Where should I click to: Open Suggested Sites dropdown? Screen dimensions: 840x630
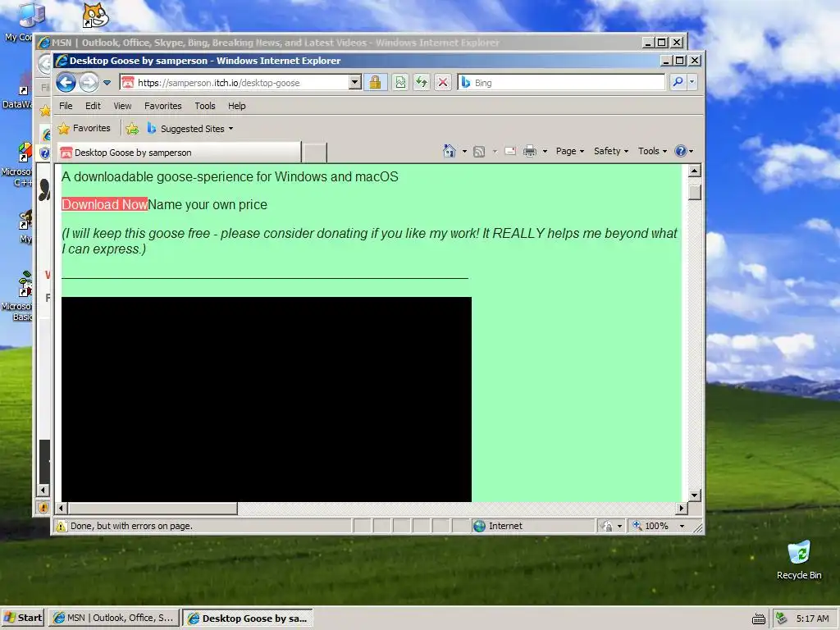click(190, 129)
